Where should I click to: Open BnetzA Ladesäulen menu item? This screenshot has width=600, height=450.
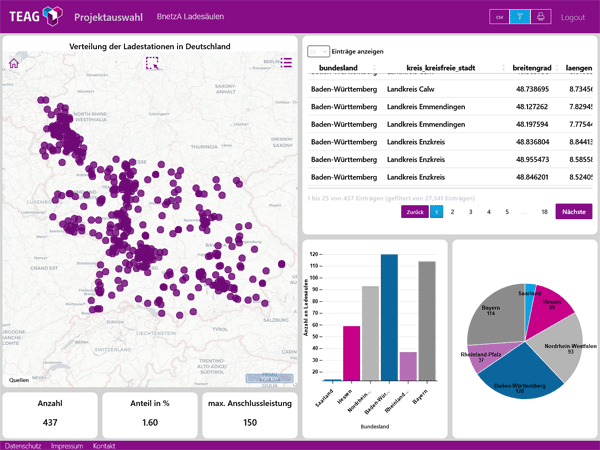point(190,16)
